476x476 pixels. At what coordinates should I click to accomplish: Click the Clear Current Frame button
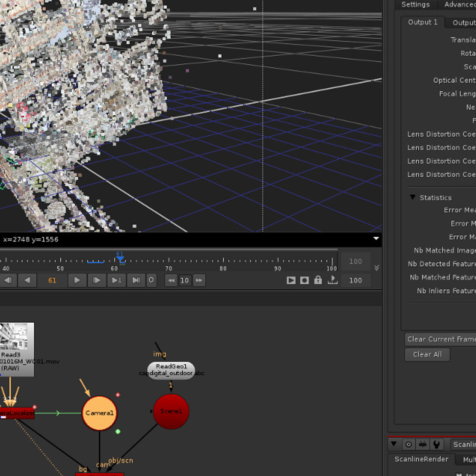[441, 339]
